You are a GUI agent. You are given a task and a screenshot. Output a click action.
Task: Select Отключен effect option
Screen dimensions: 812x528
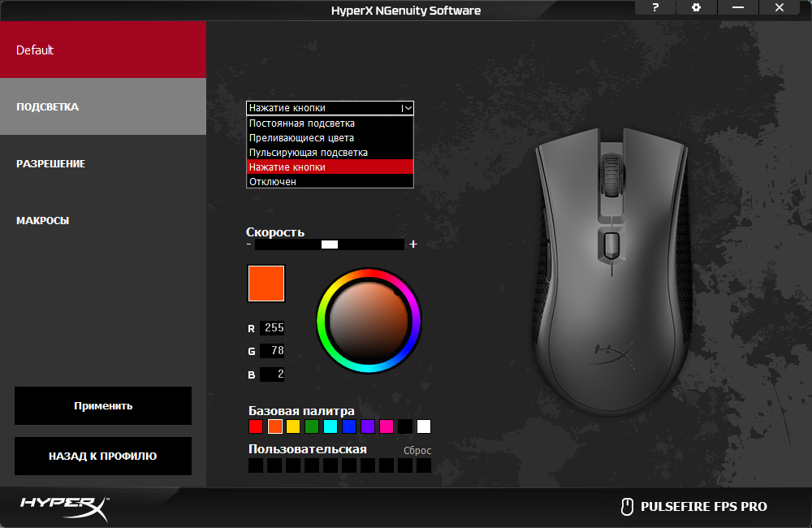(330, 181)
